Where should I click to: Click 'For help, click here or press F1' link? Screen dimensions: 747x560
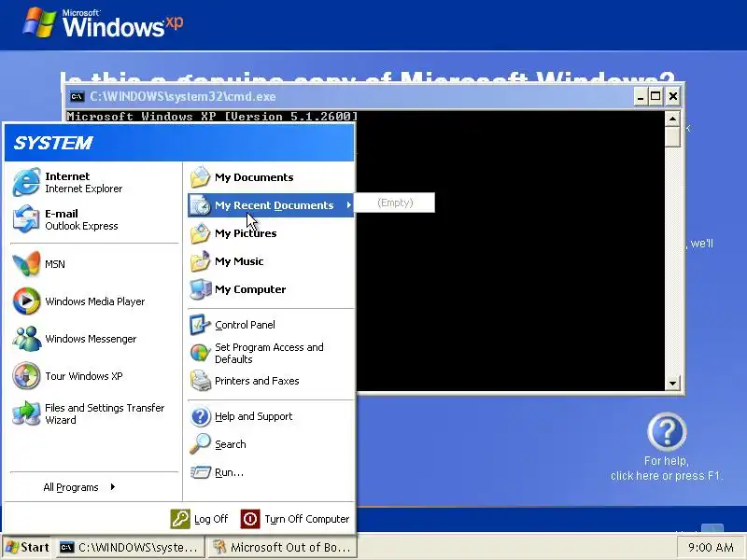(x=667, y=469)
